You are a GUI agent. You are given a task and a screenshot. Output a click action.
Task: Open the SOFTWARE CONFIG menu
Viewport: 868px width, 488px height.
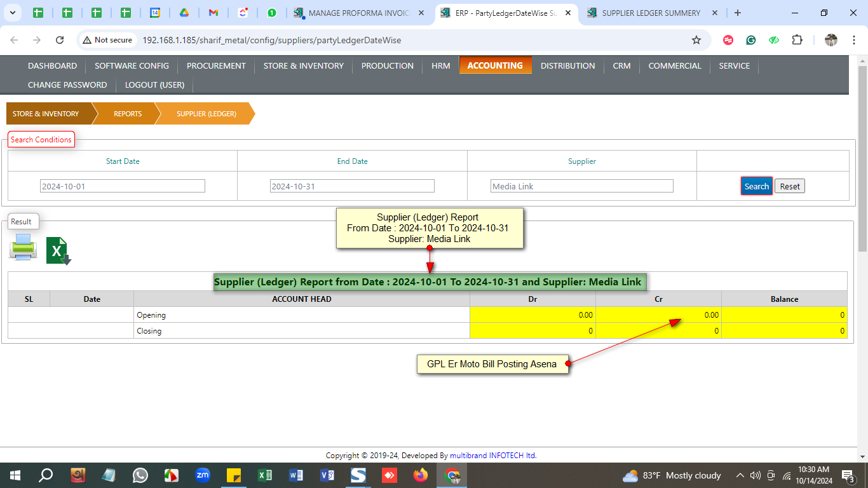(x=132, y=65)
